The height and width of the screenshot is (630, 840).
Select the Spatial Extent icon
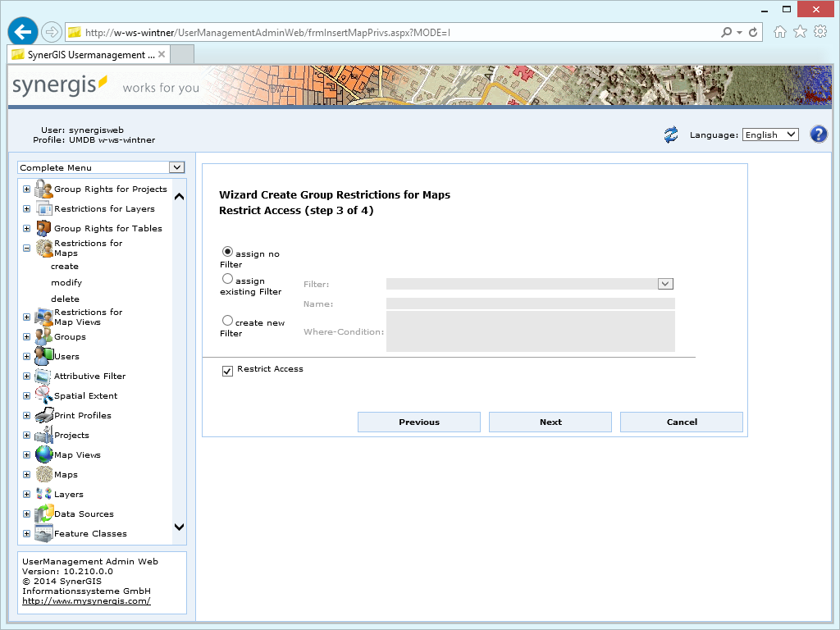pos(42,395)
